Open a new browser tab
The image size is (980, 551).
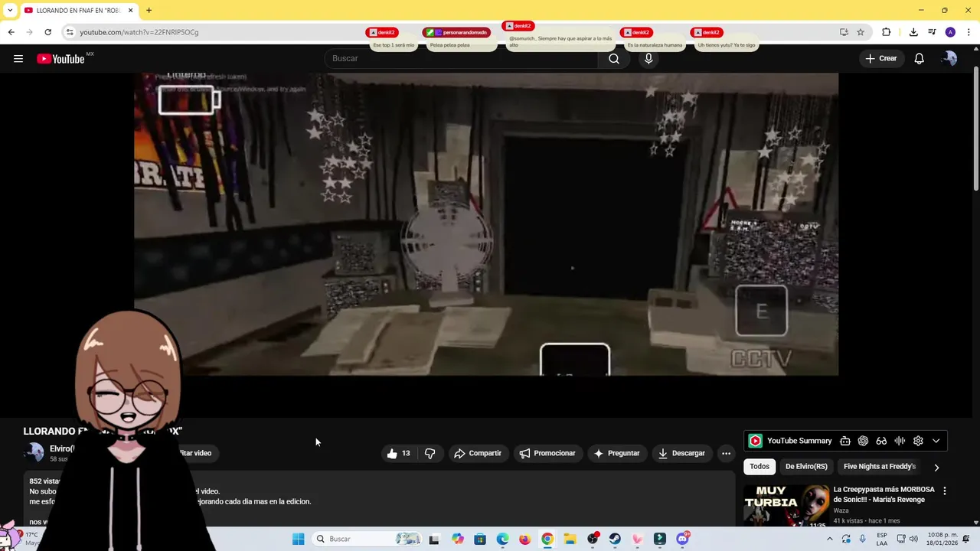click(149, 10)
